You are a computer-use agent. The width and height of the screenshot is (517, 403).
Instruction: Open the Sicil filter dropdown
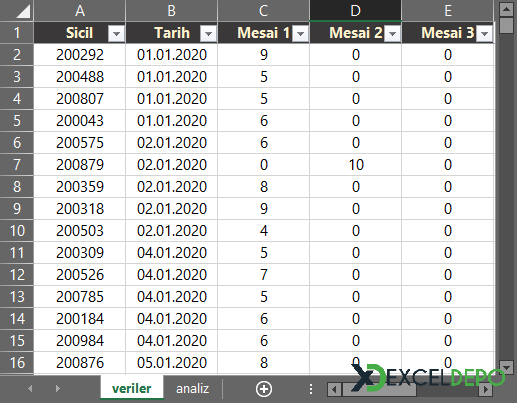coord(116,33)
